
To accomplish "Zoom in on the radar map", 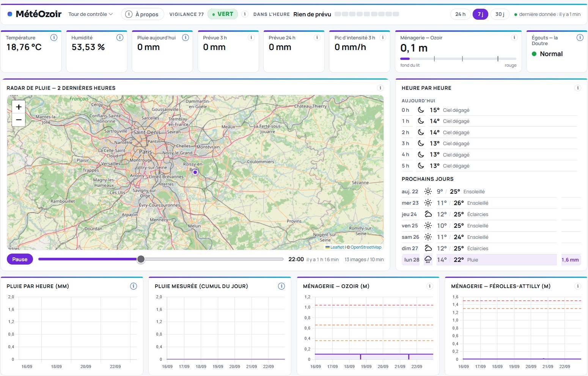I will pos(19,107).
